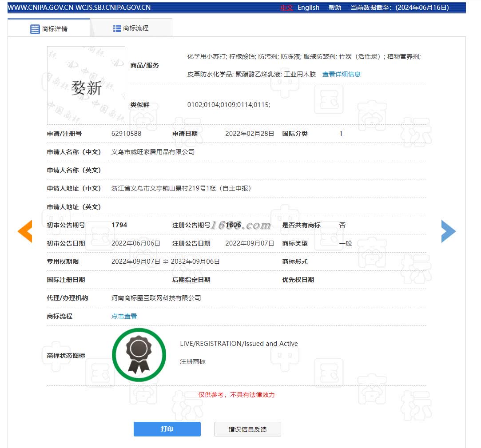Select shared trademark value 否

tap(342, 225)
